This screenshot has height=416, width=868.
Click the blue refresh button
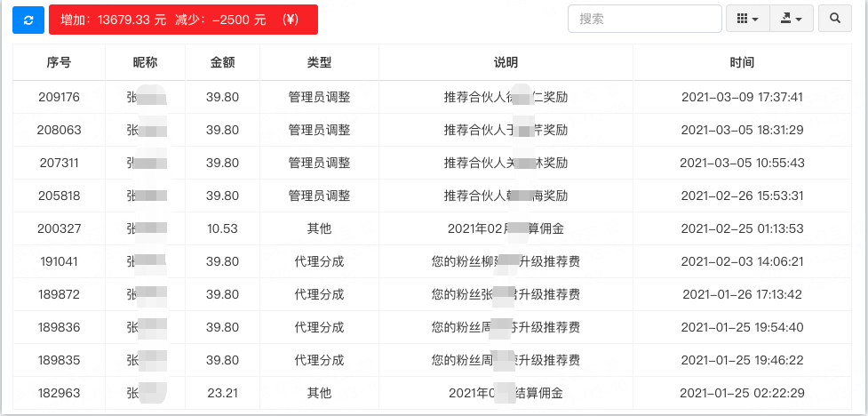click(x=28, y=19)
